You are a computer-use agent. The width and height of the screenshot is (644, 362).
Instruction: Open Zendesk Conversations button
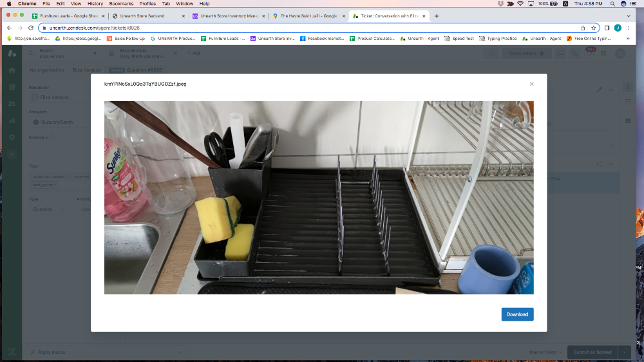click(x=527, y=53)
